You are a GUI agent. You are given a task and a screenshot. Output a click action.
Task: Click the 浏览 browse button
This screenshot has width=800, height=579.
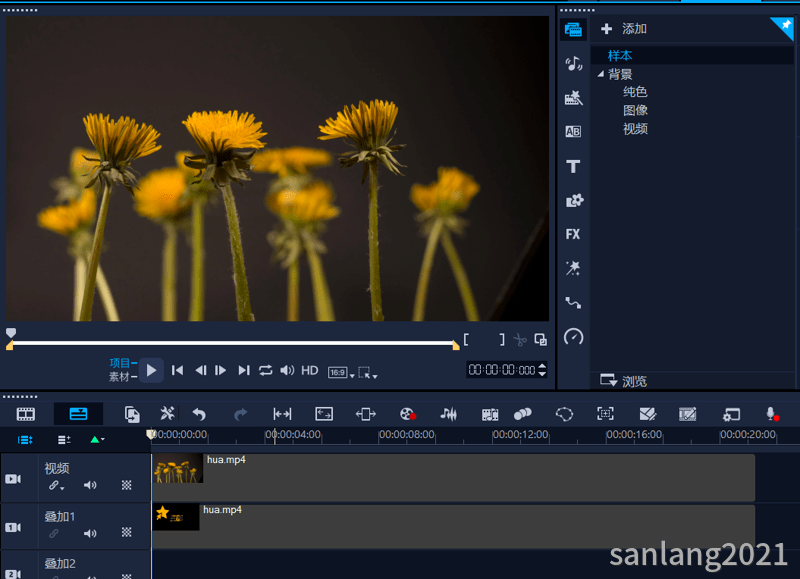[623, 381]
